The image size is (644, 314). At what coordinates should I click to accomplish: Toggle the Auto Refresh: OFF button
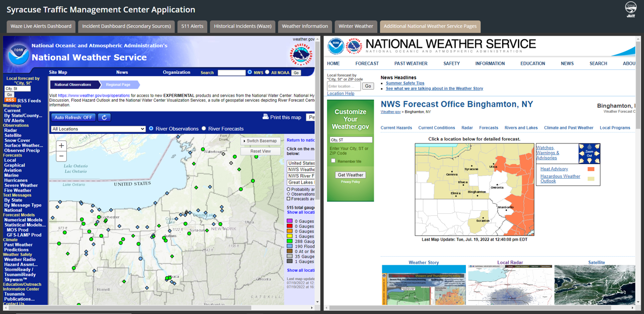pos(73,117)
